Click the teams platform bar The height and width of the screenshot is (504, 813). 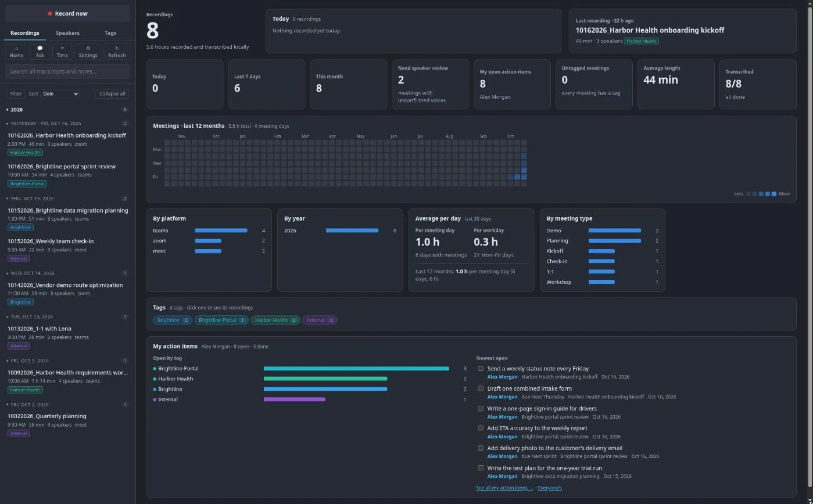(x=221, y=231)
